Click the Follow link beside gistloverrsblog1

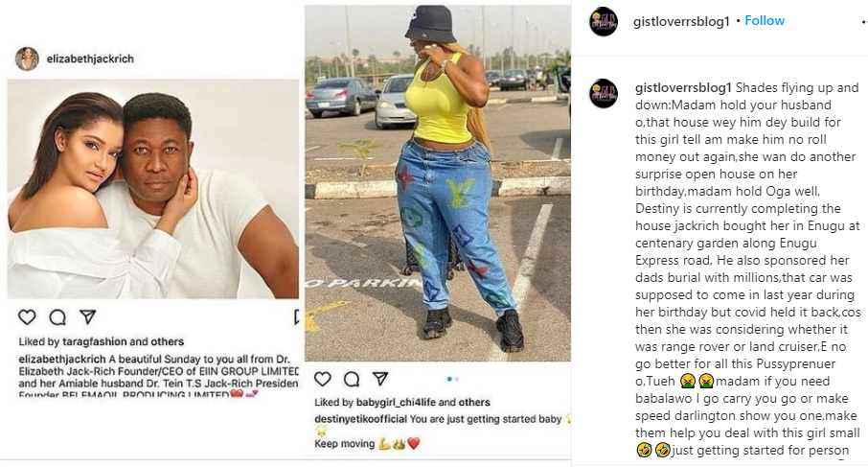pyautogui.click(x=764, y=20)
